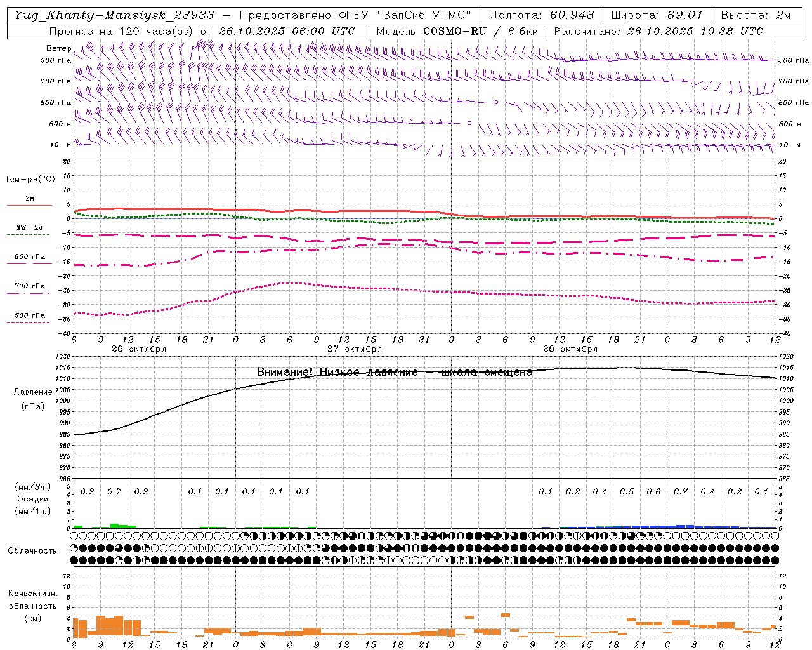Click the 'Осадки' precipitation panel label
The image size is (812, 650).
(33, 499)
